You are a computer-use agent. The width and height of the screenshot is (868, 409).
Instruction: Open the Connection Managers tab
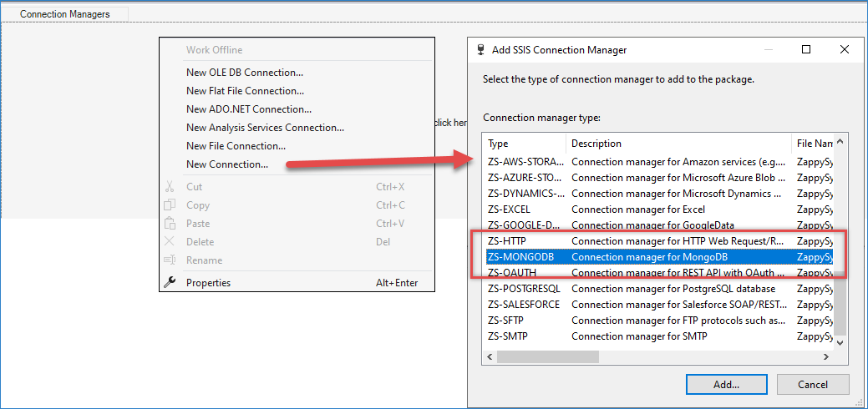65,14
